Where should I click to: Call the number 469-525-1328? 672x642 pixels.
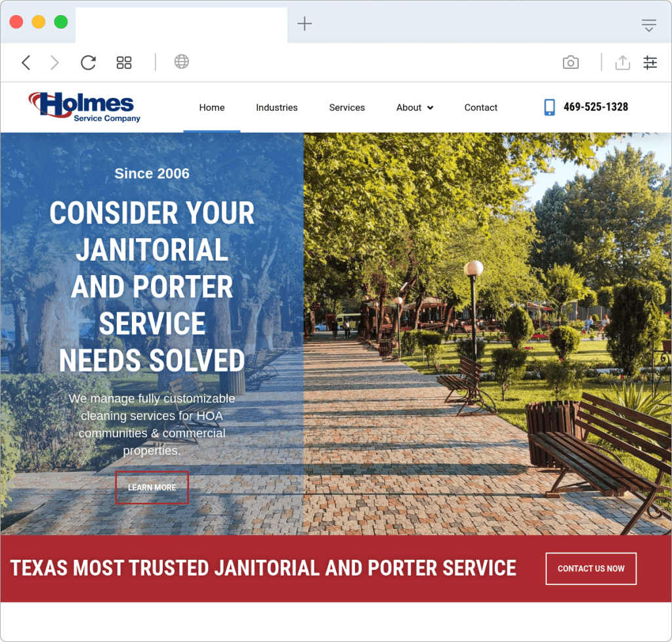596,107
